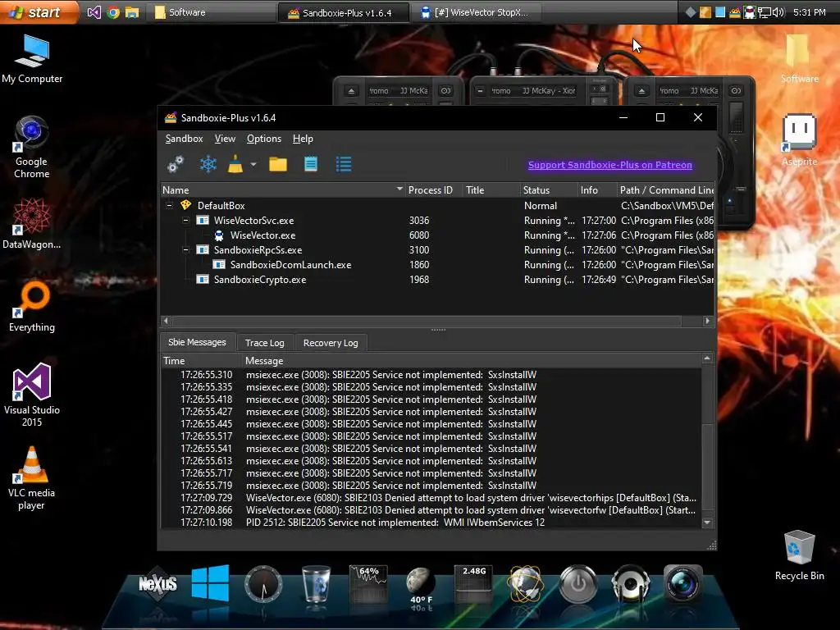Open the Visual Studio 2015 desktop shortcut
Viewport: 840px width, 630px height.
click(x=32, y=395)
